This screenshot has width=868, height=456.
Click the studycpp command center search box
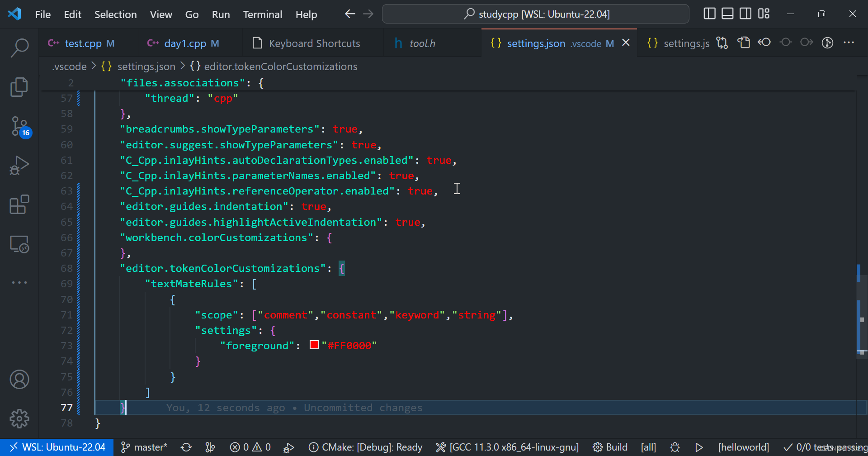click(535, 14)
